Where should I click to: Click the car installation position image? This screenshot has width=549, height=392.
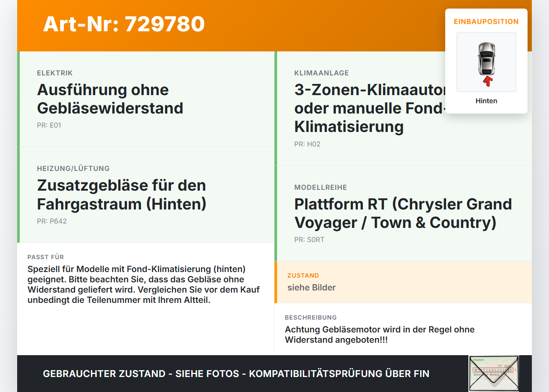pos(486,62)
